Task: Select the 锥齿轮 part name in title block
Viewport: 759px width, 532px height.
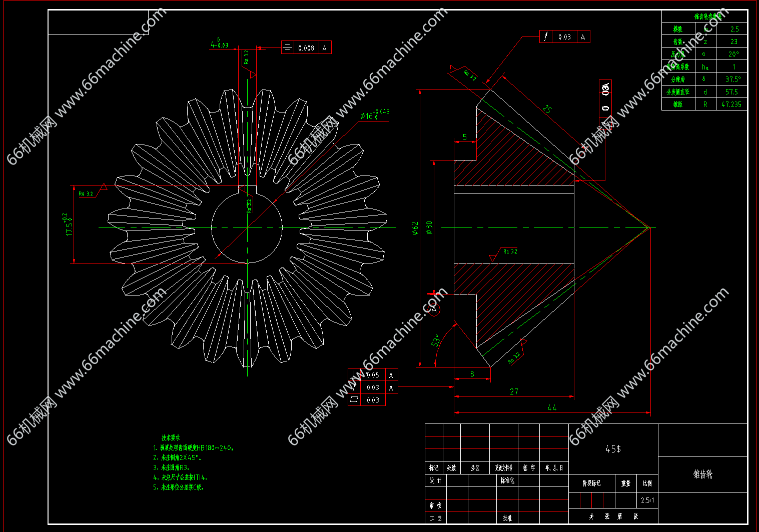Action: point(702,474)
